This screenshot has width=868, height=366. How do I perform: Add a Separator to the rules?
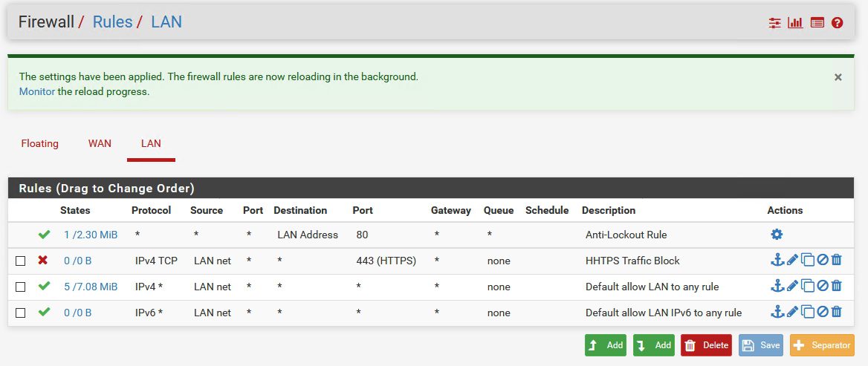pyautogui.click(x=822, y=345)
